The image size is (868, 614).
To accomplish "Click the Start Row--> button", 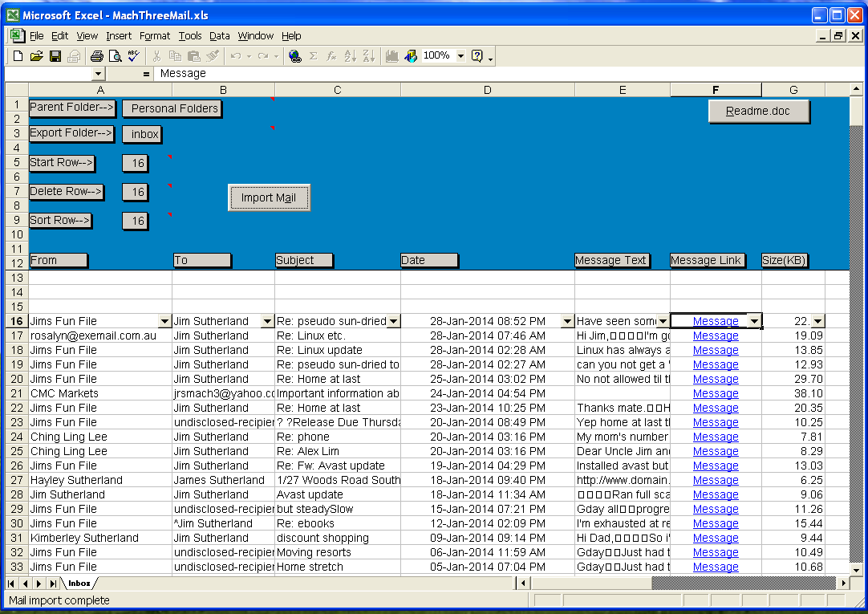I will click(x=62, y=163).
